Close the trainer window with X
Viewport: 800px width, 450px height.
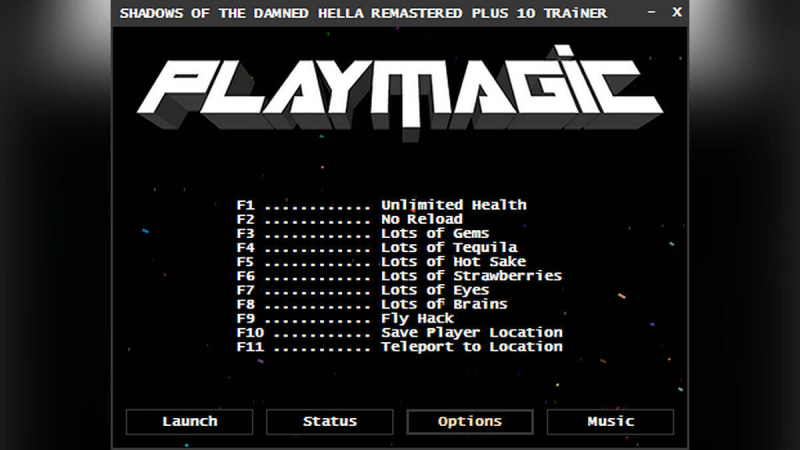pyautogui.click(x=677, y=12)
